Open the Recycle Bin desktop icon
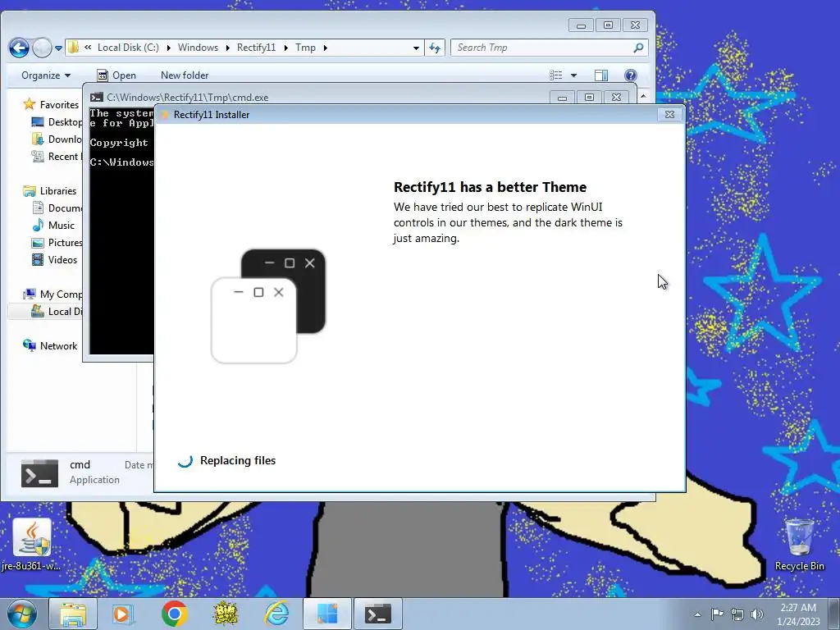The image size is (840, 630). [799, 545]
